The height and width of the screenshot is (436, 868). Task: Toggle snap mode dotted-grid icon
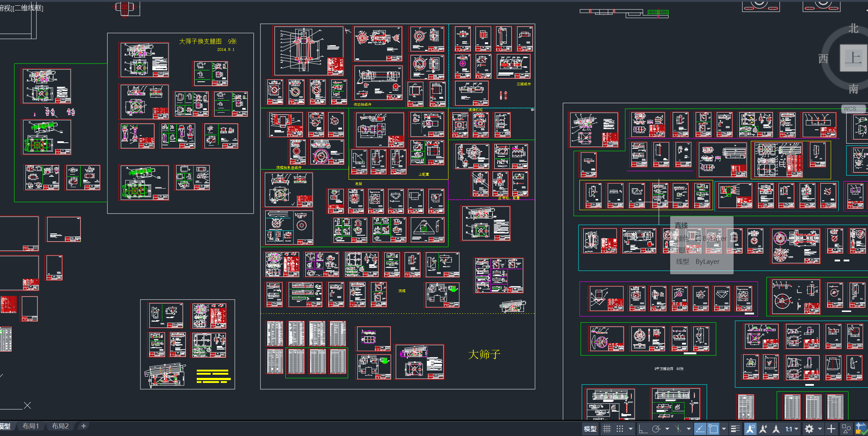[620, 429]
